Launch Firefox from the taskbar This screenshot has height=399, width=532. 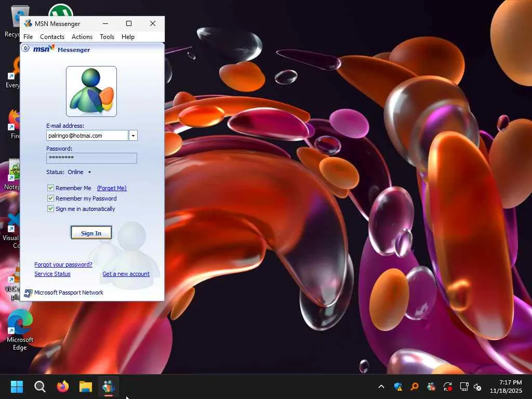click(63, 387)
